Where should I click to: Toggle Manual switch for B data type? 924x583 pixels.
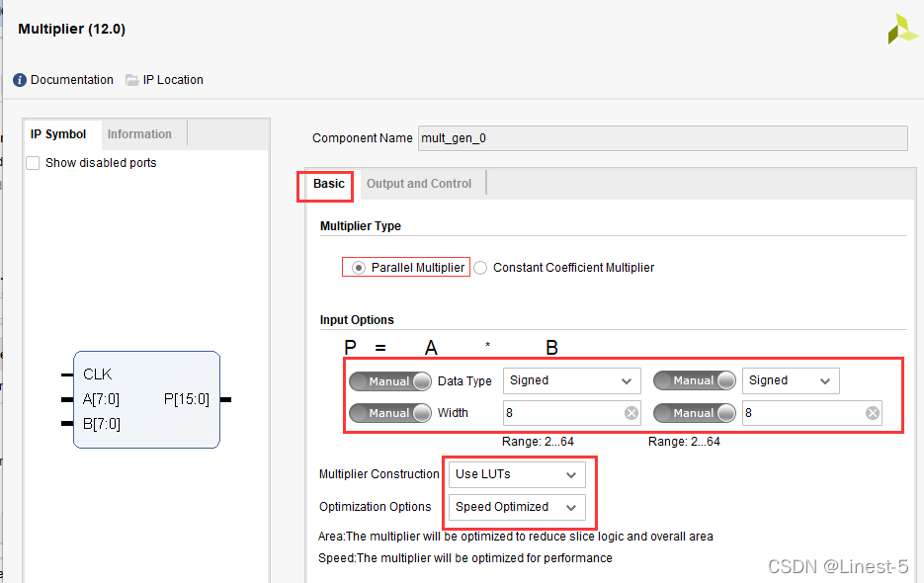point(695,380)
